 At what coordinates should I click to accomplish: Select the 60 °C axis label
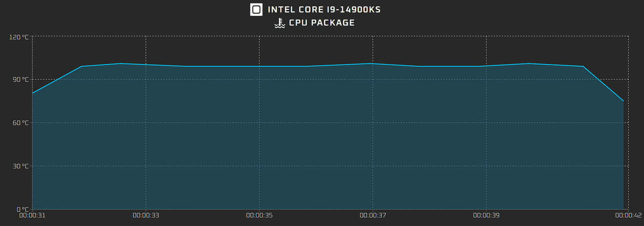pos(21,122)
